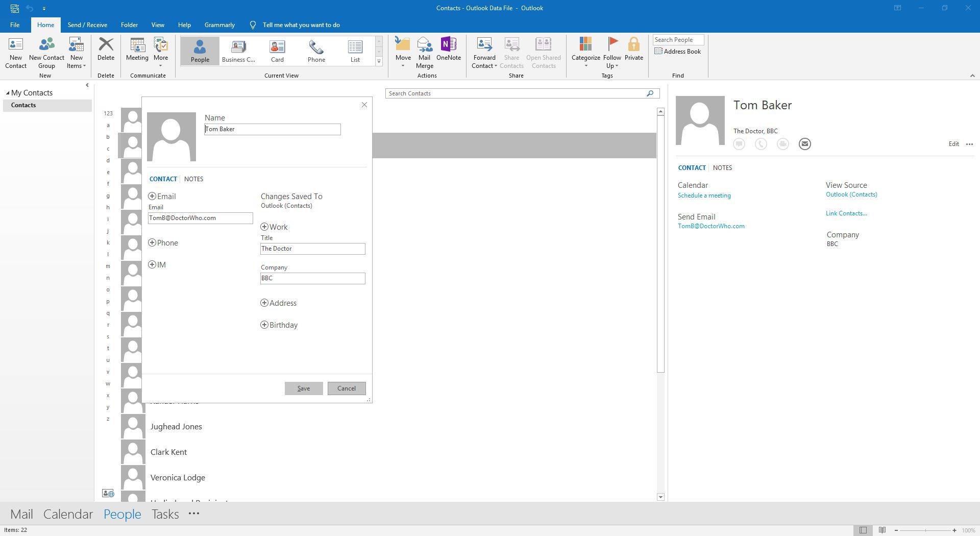Click the Email field TomB@DoctorWho.com
Image resolution: width=980 pixels, height=536 pixels.
click(200, 218)
